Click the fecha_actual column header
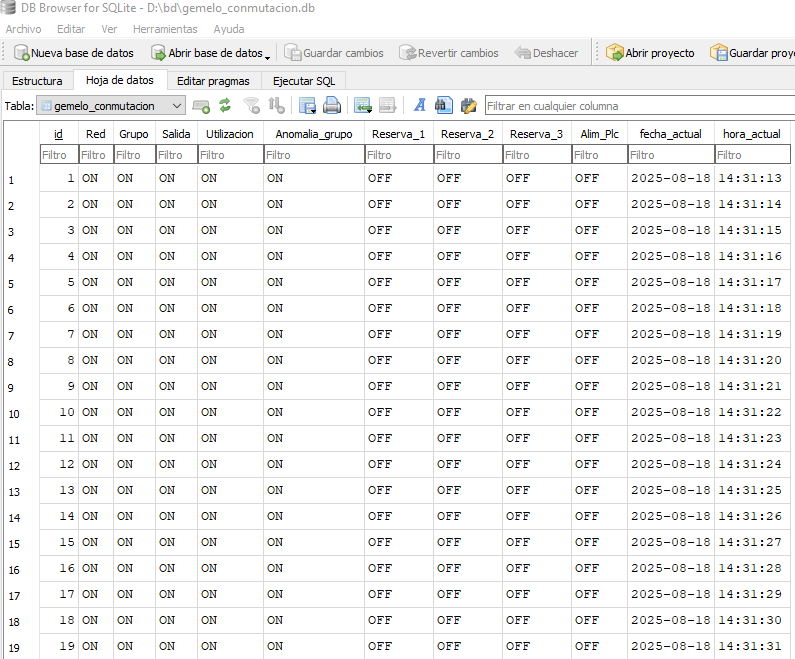 [671, 134]
